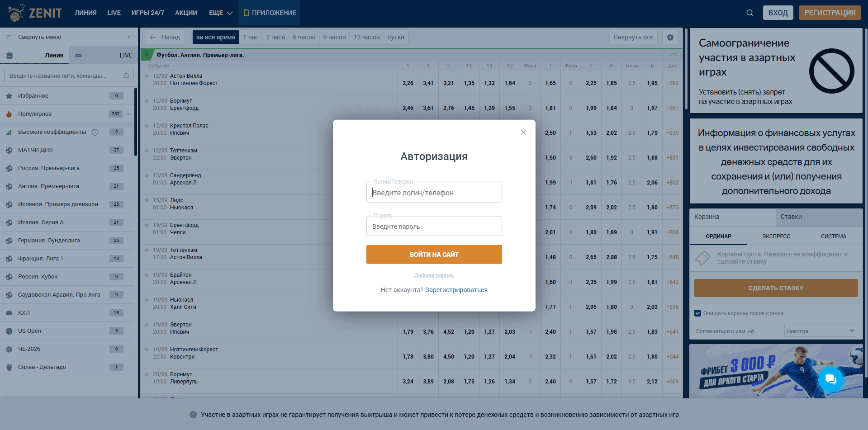The image size is (868, 430).
Task: Click the tennis ball icon beside US Open
Action: (9, 331)
